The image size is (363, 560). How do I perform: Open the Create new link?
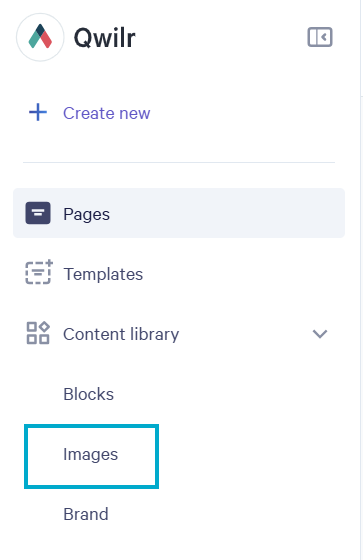coord(107,113)
